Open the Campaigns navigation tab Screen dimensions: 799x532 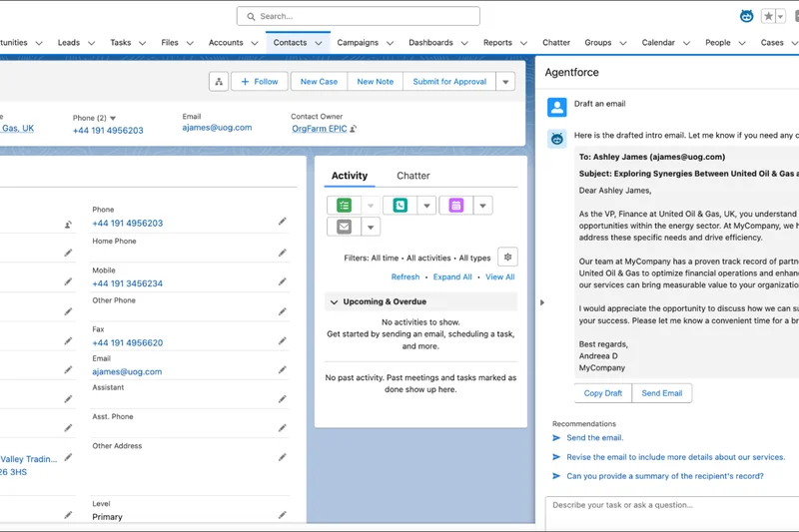pos(358,43)
